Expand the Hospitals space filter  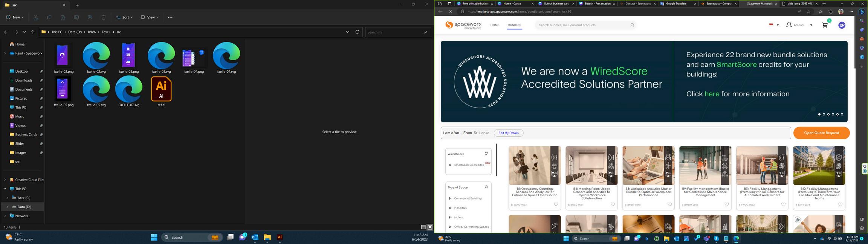(450, 208)
